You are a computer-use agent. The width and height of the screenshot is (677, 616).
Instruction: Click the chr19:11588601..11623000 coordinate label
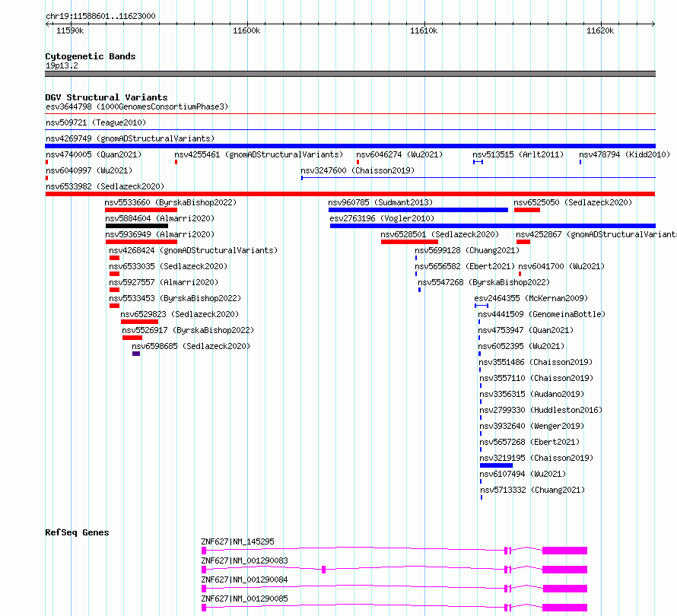pos(100,16)
